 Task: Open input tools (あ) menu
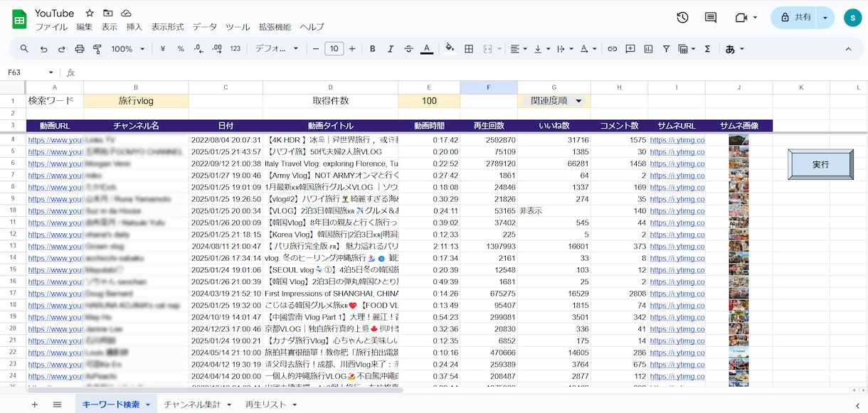pos(735,49)
